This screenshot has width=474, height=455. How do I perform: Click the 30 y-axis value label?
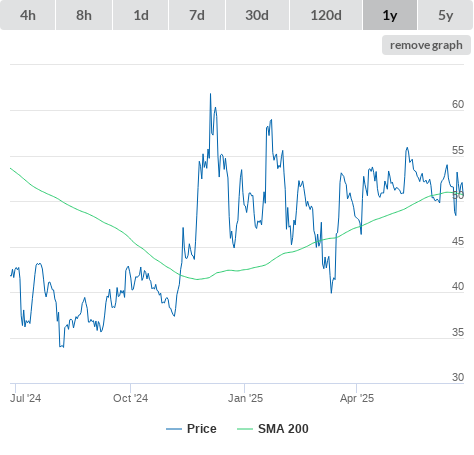pyautogui.click(x=458, y=377)
